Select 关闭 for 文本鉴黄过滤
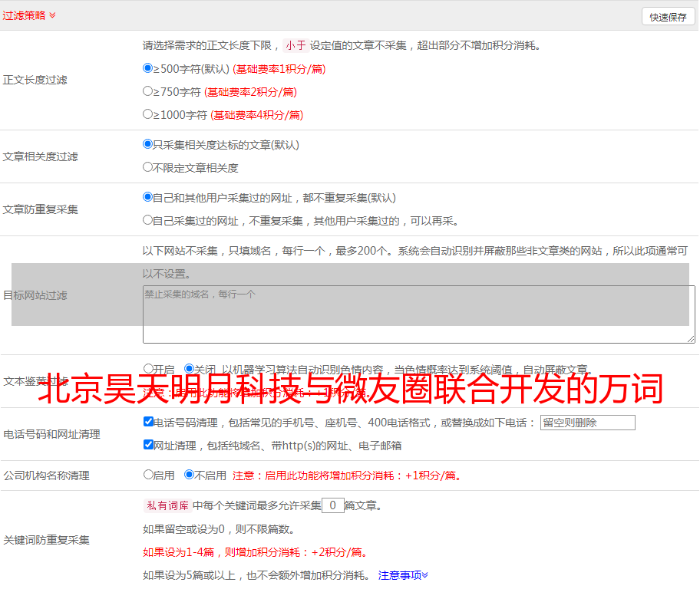The width and height of the screenshot is (700, 589). tap(189, 369)
